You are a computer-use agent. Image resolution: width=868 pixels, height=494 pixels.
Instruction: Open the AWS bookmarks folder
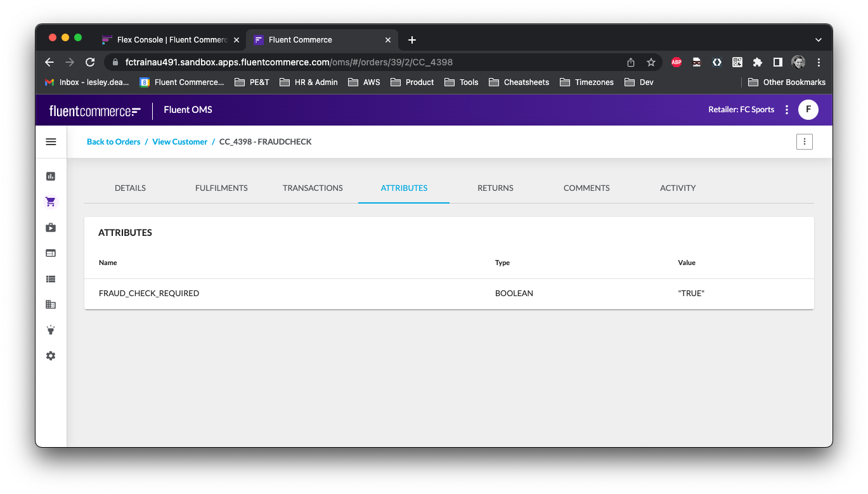coord(364,82)
